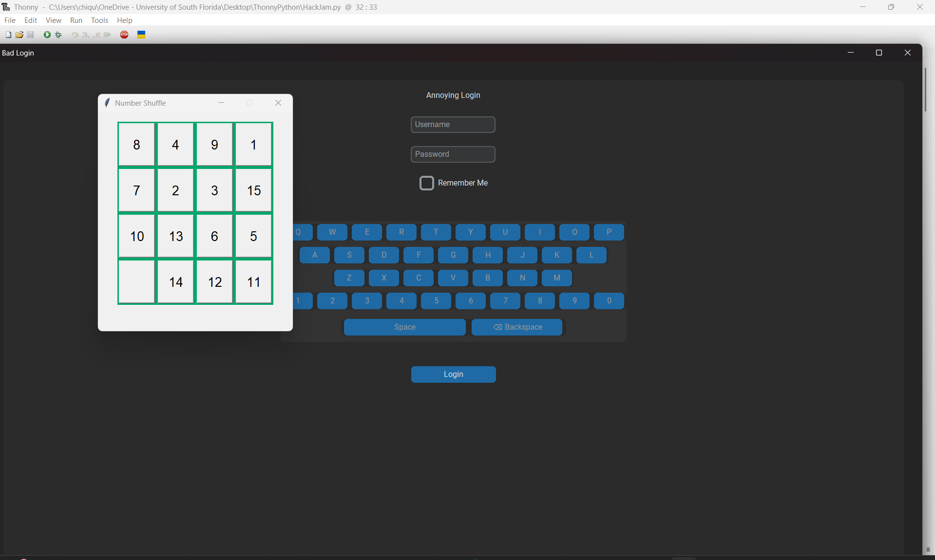
Task: Click the feather icon in Number Shuffle title
Action: (x=107, y=103)
